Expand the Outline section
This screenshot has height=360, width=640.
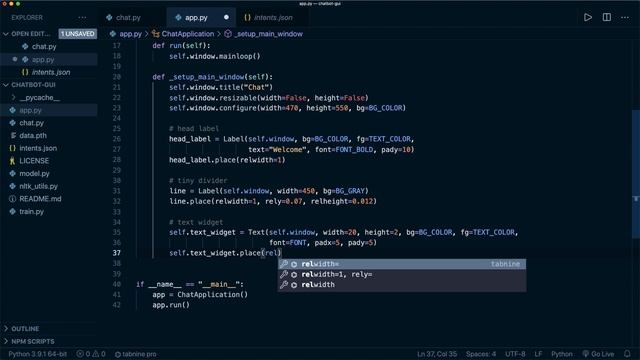tap(25, 329)
